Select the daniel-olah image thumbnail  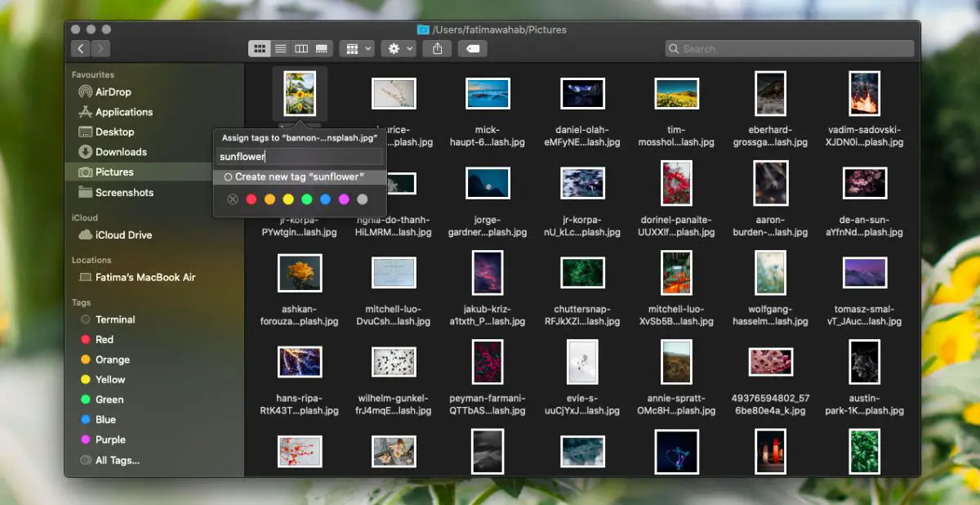pyautogui.click(x=583, y=93)
